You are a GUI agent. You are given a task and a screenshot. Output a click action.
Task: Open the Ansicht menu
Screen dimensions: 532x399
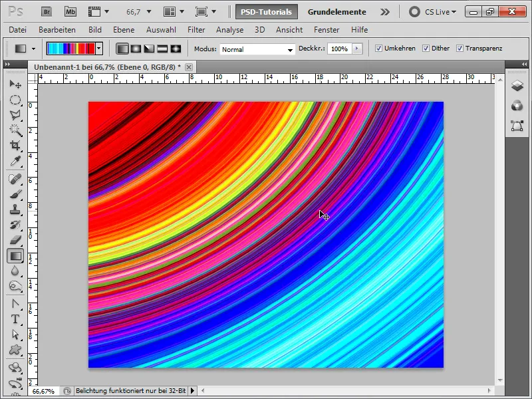tap(289, 30)
